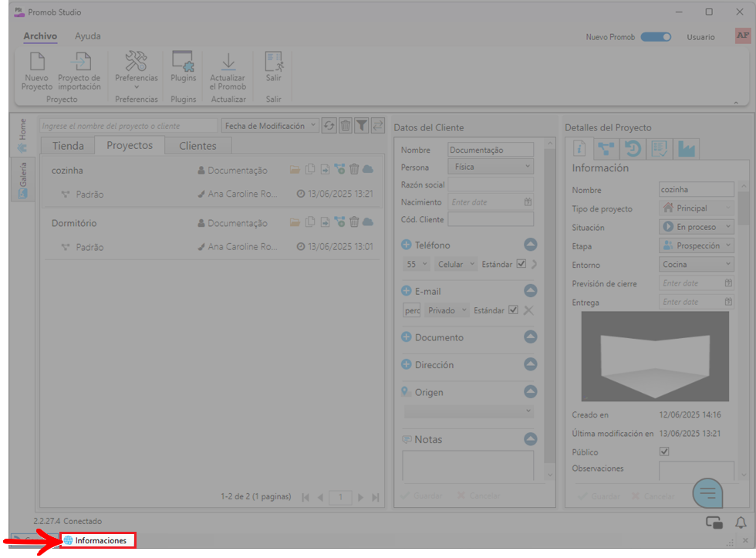The image size is (756, 558).
Task: Open the Galería side tab
Action: pyautogui.click(x=22, y=181)
